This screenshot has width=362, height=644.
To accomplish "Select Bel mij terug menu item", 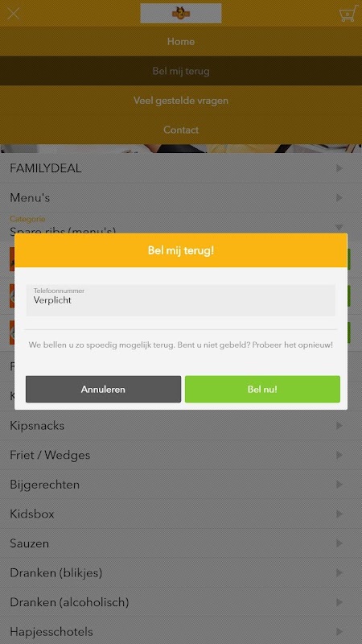I will (x=181, y=71).
